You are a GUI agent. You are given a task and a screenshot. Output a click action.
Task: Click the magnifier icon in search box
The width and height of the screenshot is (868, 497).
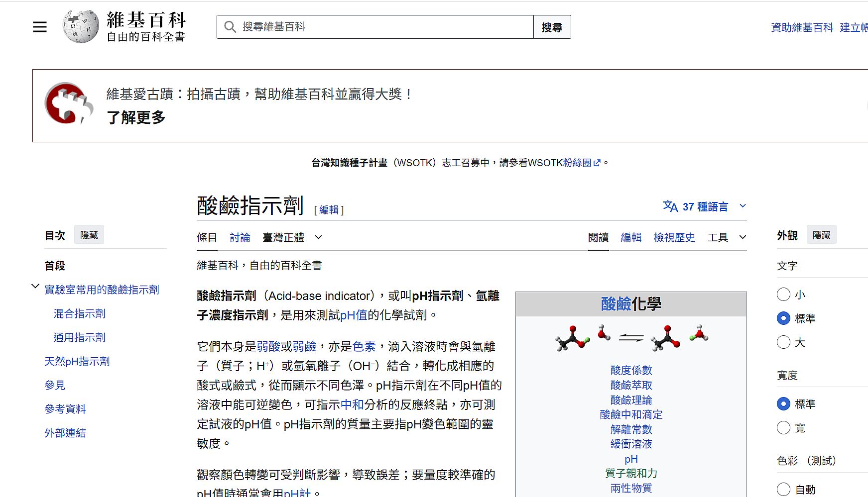click(230, 27)
